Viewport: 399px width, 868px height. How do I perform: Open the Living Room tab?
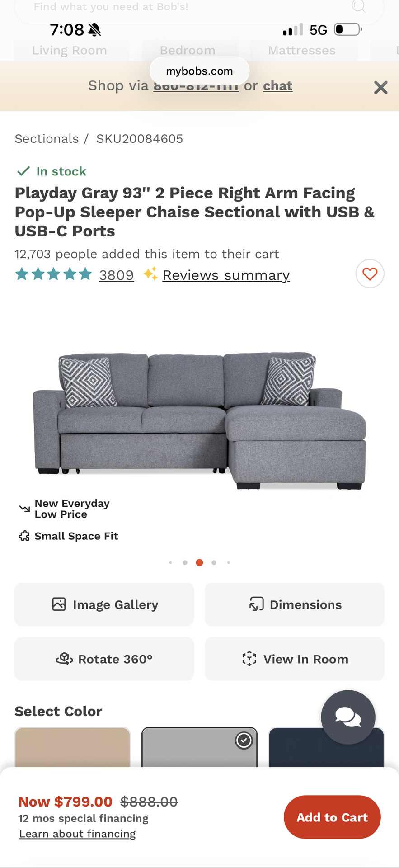(x=70, y=50)
